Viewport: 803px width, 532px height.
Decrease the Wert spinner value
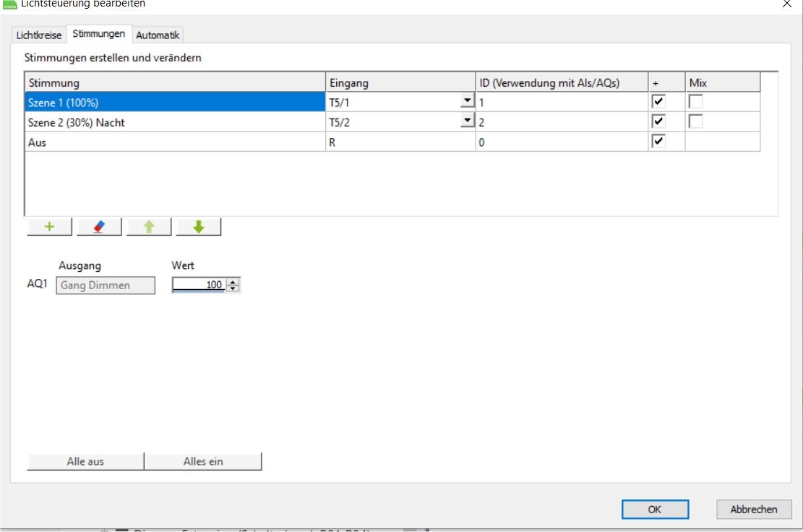tap(233, 288)
